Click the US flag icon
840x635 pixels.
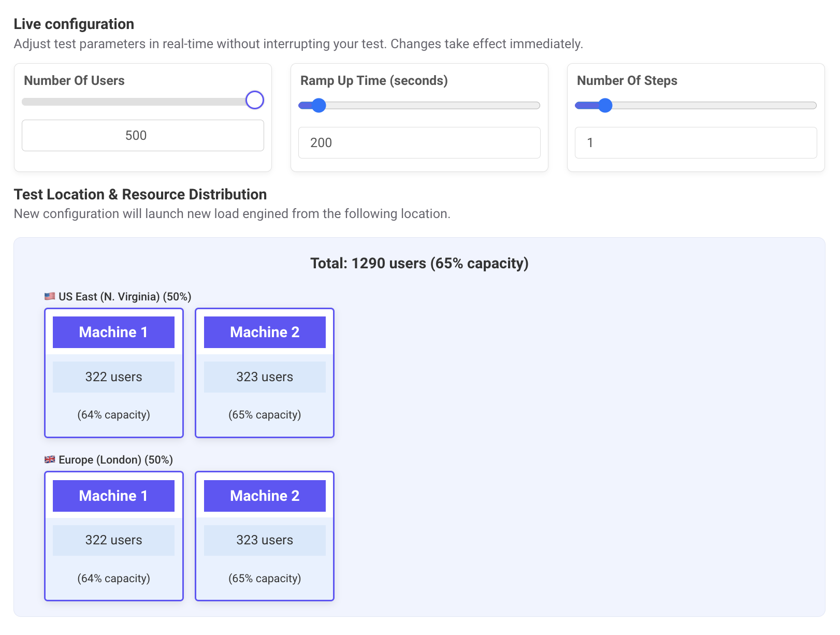click(x=50, y=296)
